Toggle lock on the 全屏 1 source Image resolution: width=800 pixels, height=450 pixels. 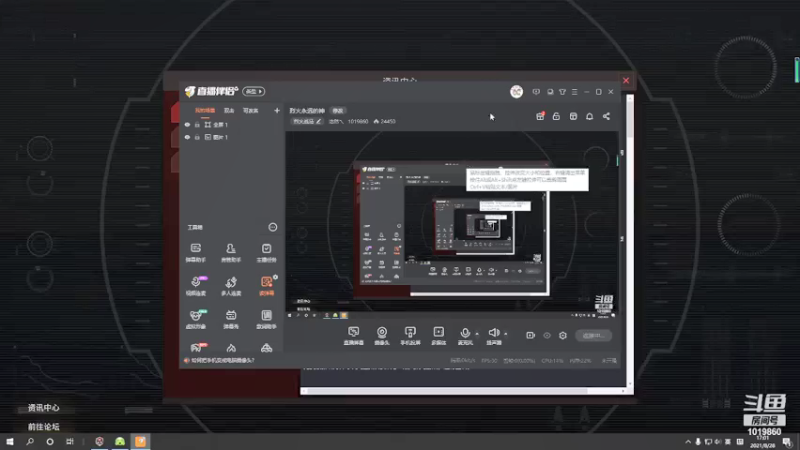197,124
